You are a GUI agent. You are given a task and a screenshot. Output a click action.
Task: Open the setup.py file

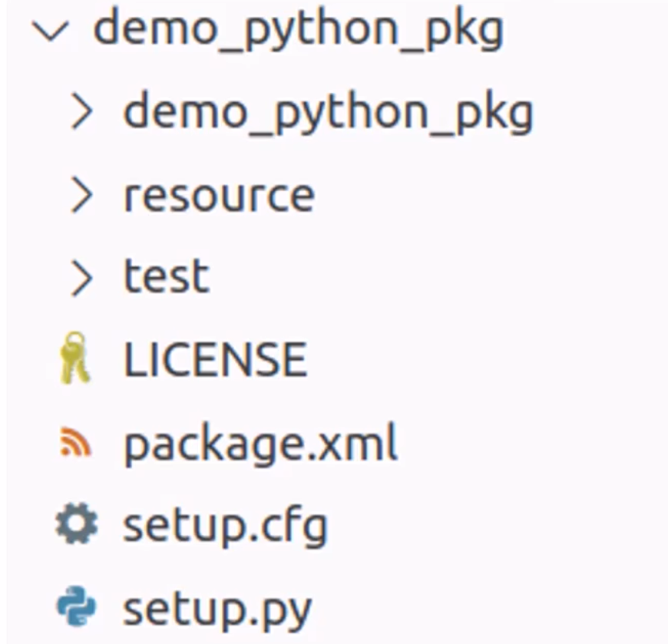coord(217,609)
